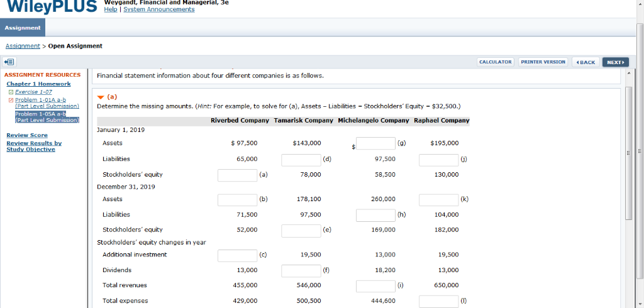This screenshot has width=644, height=308.
Task: Go to Next question
Action: (x=615, y=62)
